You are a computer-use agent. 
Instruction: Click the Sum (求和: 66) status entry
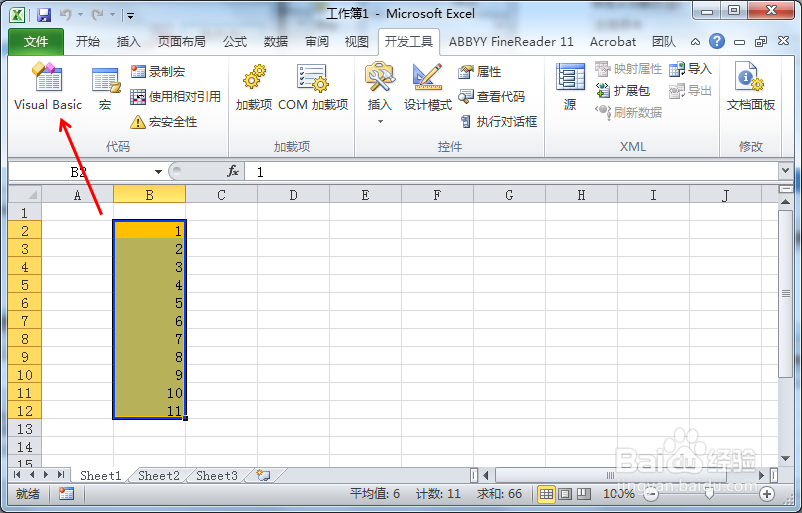[499, 494]
